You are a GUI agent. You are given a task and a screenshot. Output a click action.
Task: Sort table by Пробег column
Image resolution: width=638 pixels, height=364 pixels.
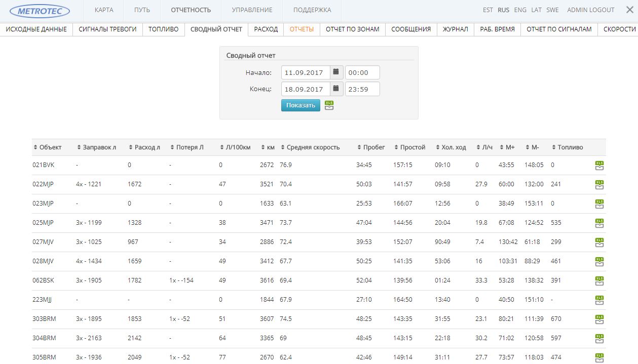coord(373,147)
